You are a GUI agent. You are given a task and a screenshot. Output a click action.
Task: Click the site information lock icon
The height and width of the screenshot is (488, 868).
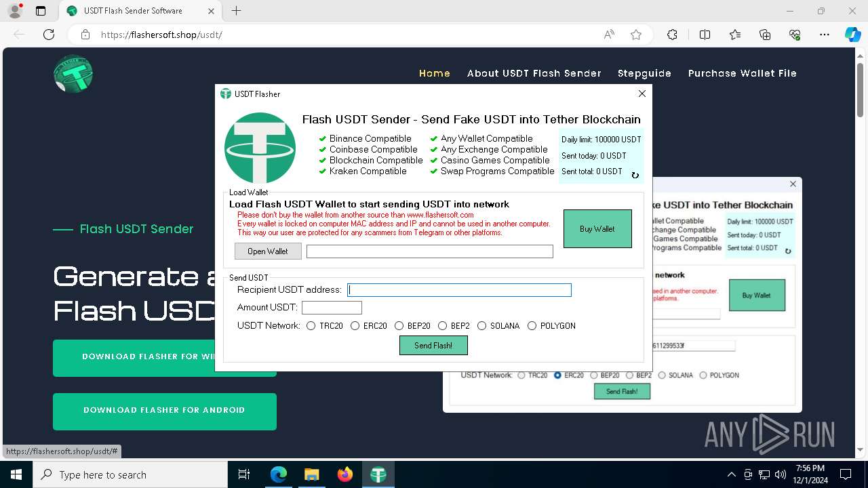(85, 35)
